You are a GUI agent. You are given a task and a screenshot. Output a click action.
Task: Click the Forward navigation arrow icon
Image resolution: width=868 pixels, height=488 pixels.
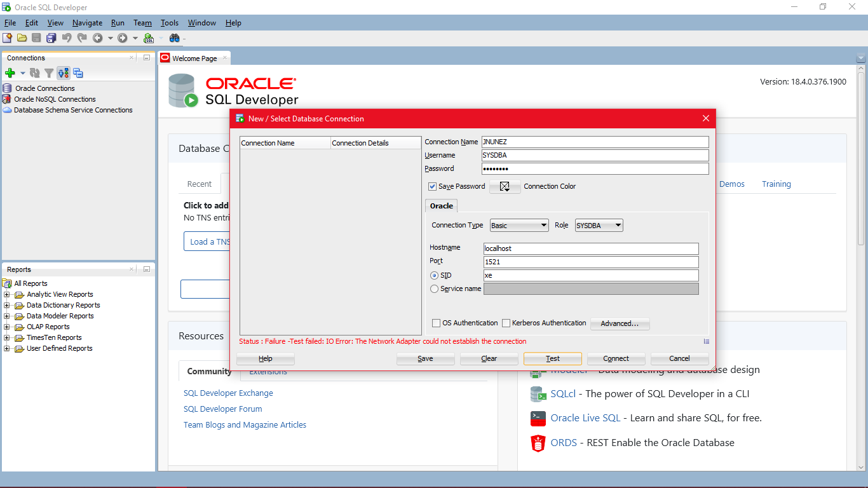(123, 38)
